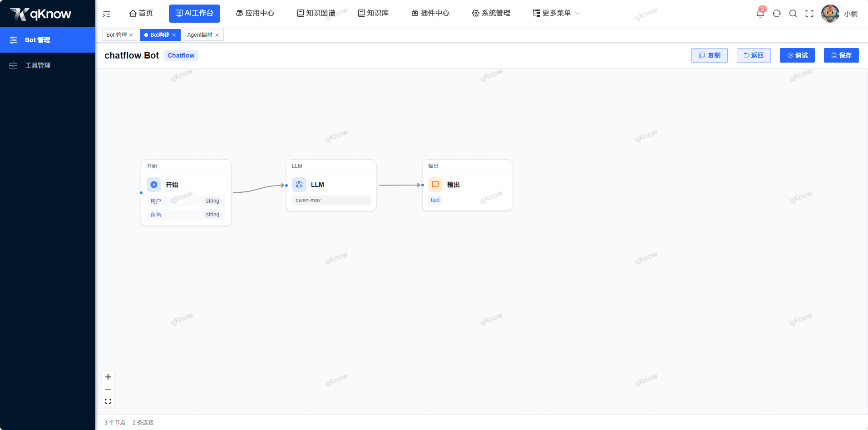Select the connection line from LLM to 输出
The width and height of the screenshot is (868, 430).
coord(399,185)
